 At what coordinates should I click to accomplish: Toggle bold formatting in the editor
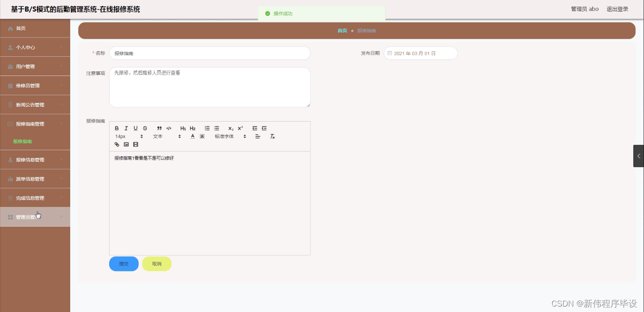pyautogui.click(x=117, y=128)
